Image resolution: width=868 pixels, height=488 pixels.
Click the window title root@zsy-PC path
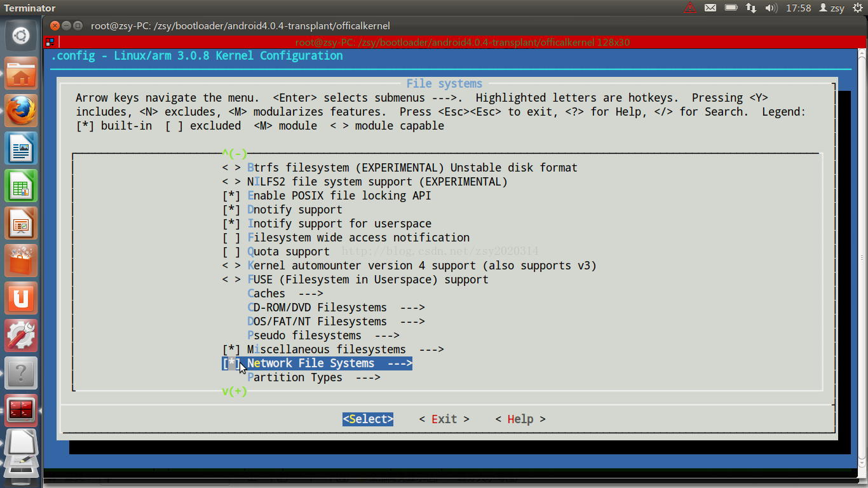[240, 26]
